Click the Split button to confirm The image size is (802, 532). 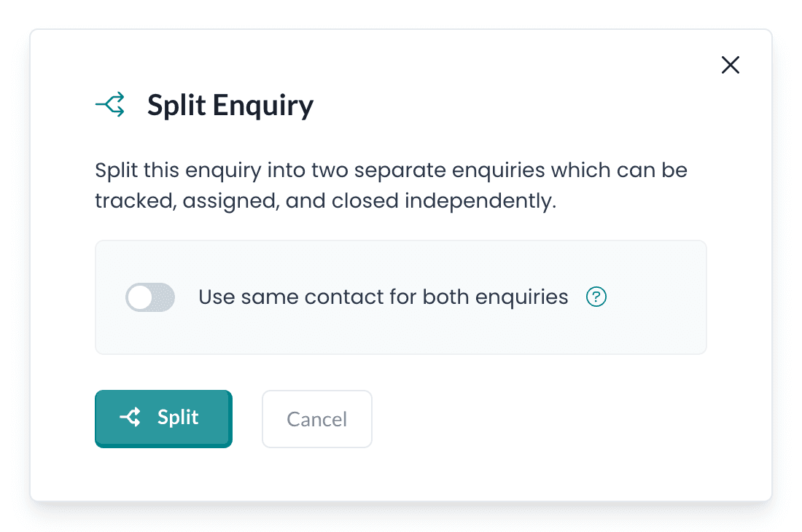click(163, 417)
